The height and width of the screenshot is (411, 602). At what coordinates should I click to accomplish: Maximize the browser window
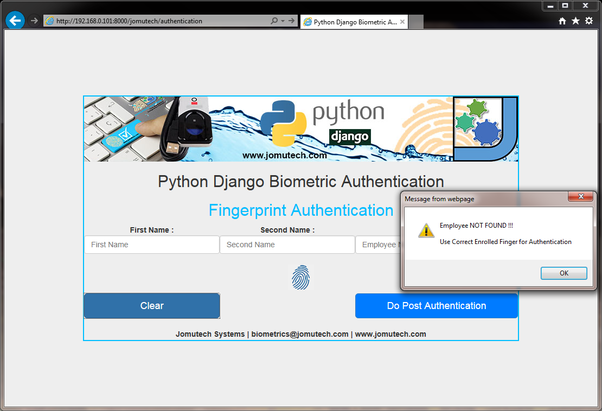tap(565, 6)
